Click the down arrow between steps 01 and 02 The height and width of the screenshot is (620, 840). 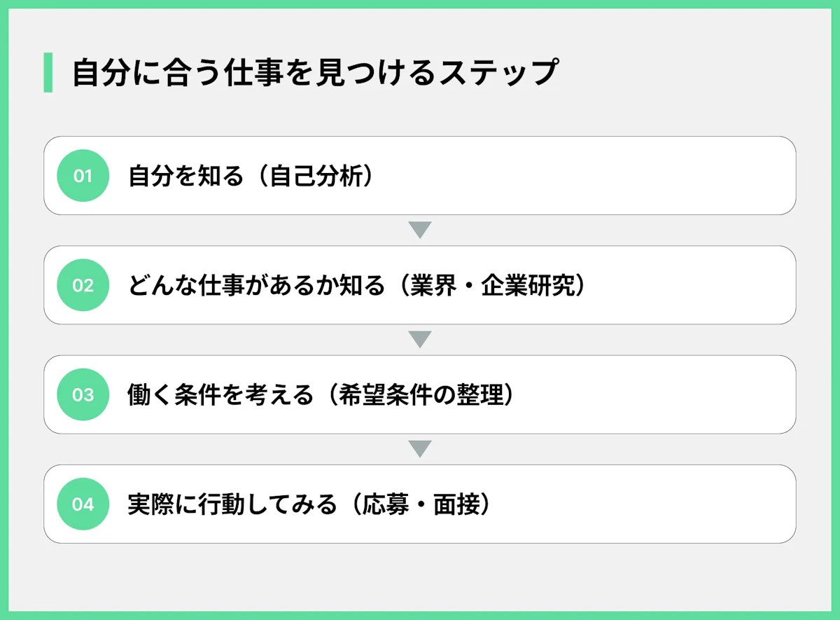tap(419, 230)
